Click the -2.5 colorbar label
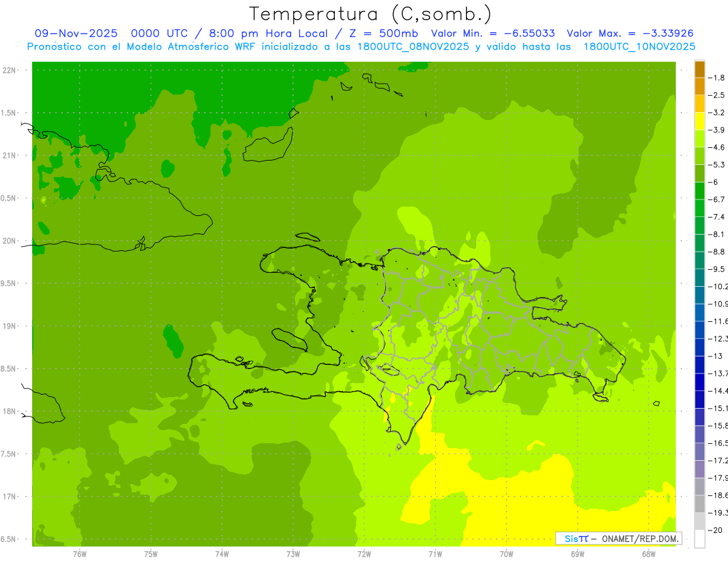Viewport: 728px width, 562px height. tap(716, 95)
